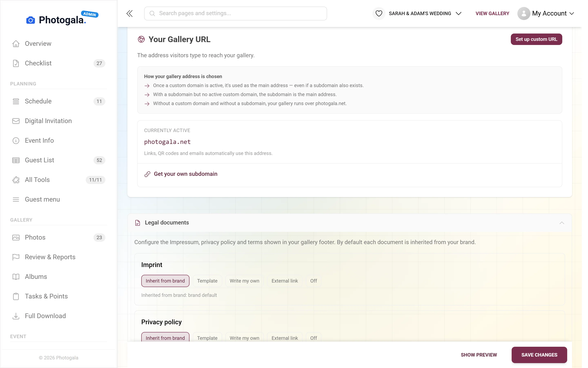Click Inherited from brand: brand default text

click(179, 295)
